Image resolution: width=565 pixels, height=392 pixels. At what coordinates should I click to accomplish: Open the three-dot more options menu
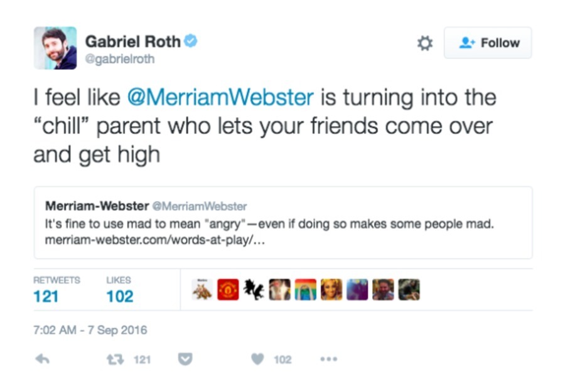coord(328,359)
